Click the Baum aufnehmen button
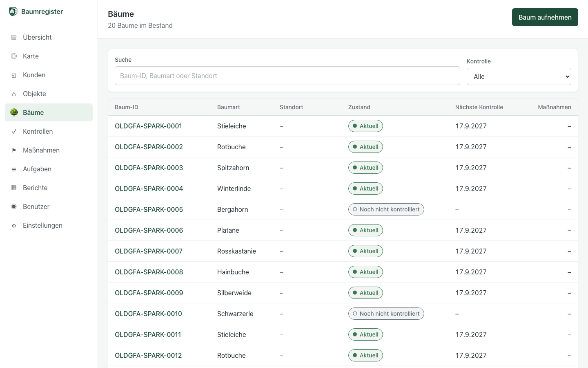This screenshot has width=588, height=368. coord(545,17)
